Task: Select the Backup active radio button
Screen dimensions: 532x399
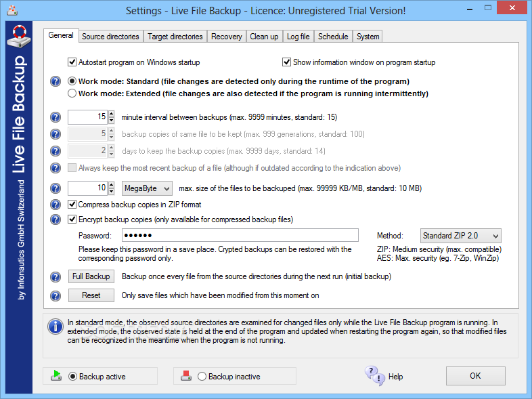Action: (x=72, y=376)
